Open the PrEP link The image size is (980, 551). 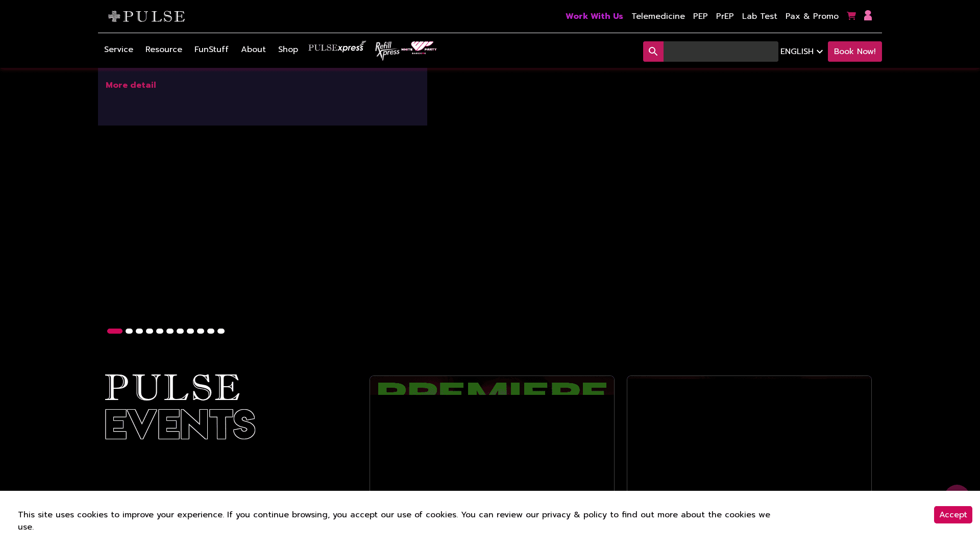(x=725, y=16)
